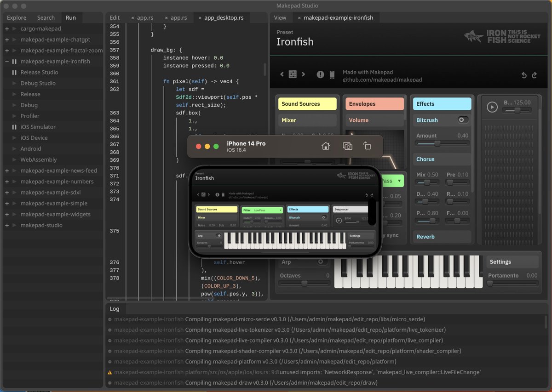Click Chorus Mix slider in Studio preview
The height and width of the screenshot is (392, 552).
(x=427, y=182)
